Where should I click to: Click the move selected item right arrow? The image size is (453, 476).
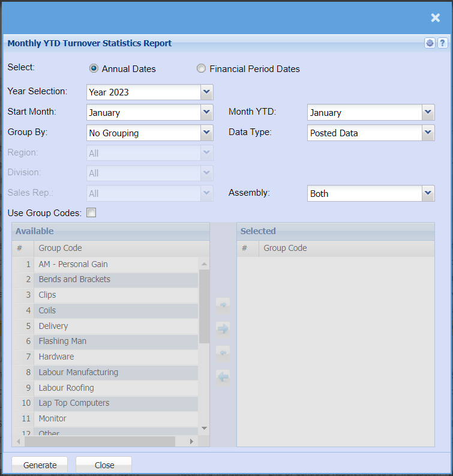tap(223, 304)
